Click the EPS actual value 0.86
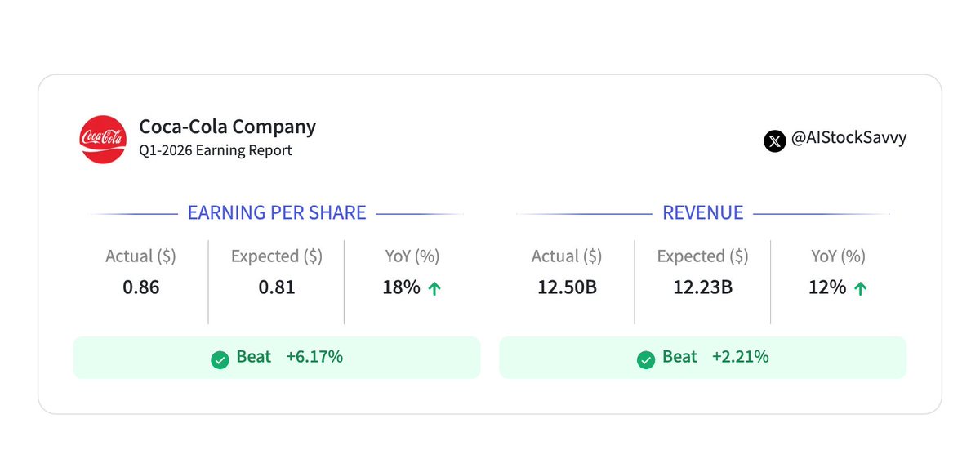Viewport: 980px width, 450px height. [x=140, y=287]
